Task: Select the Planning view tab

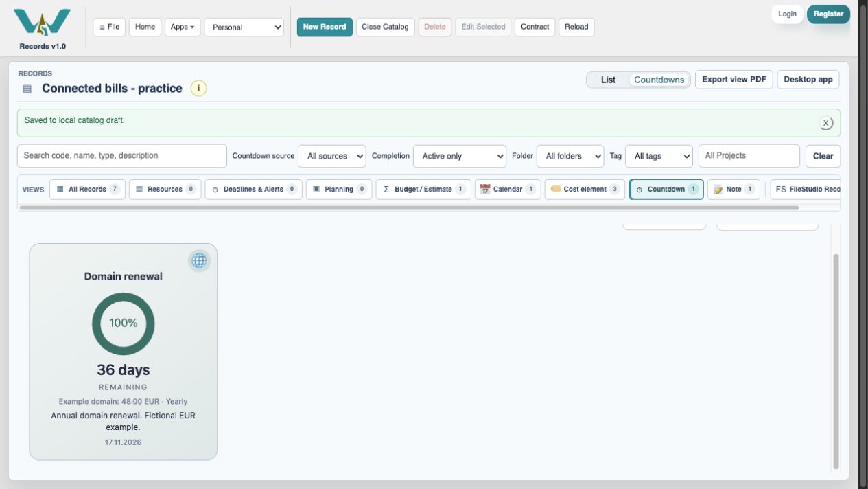Action: pos(339,190)
